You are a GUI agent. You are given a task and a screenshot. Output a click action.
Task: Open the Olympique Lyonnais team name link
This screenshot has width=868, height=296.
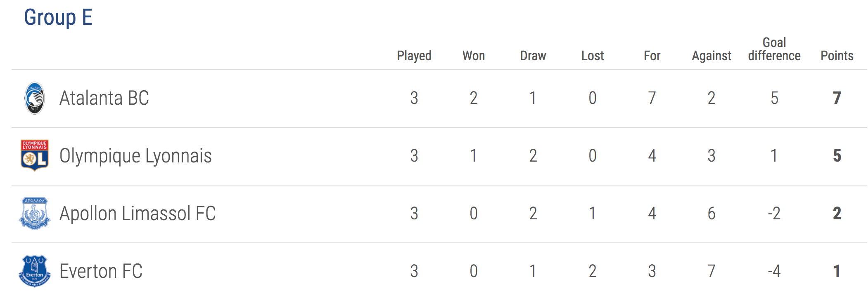(135, 156)
